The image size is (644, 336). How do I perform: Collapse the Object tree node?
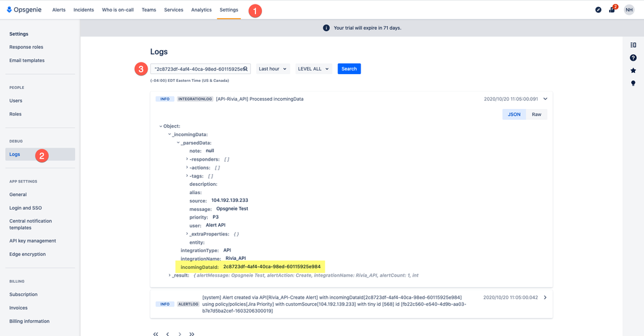[x=161, y=126]
